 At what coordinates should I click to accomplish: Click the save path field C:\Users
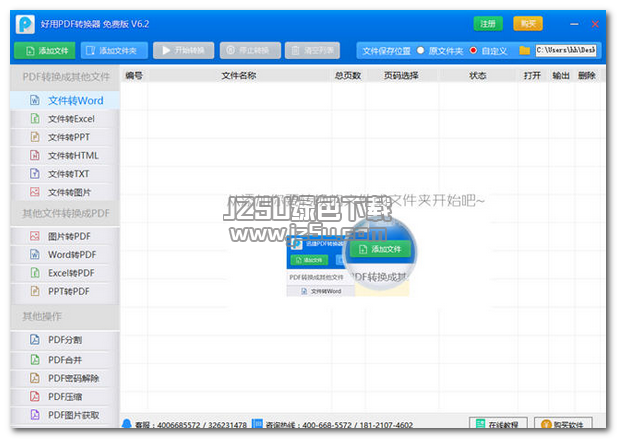(x=566, y=50)
